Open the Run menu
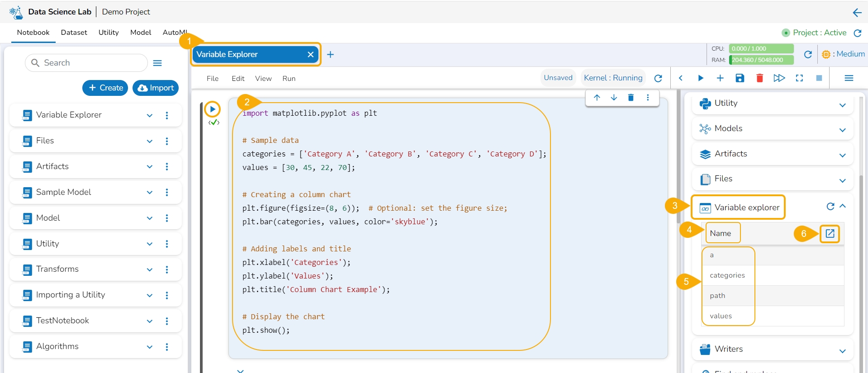The width and height of the screenshot is (868, 373). (x=289, y=79)
